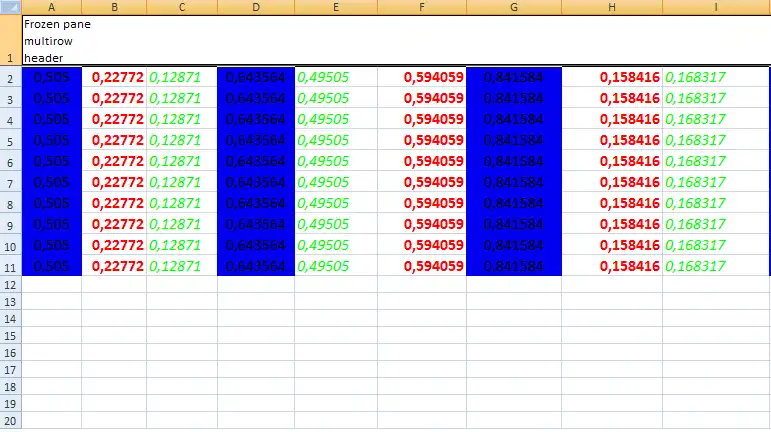Click cell H9 with value 0,158416
This screenshot has height=432, width=771.
[612, 224]
